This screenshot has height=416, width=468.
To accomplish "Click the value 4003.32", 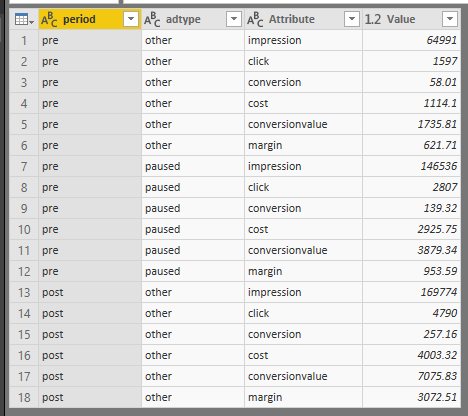I will (x=437, y=355).
